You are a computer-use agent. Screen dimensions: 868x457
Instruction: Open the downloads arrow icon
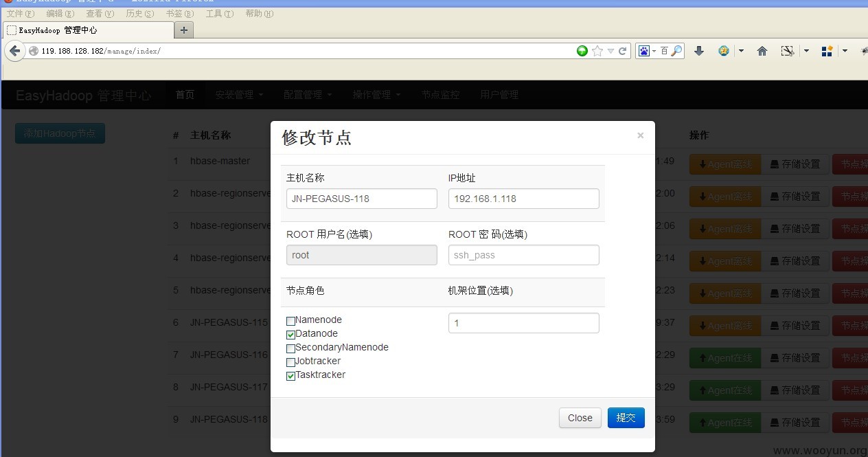699,51
